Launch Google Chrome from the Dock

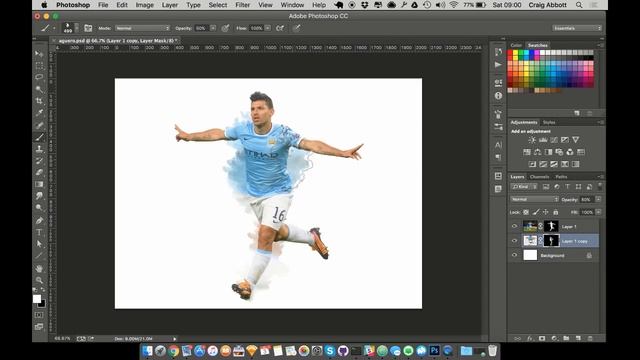(173, 351)
